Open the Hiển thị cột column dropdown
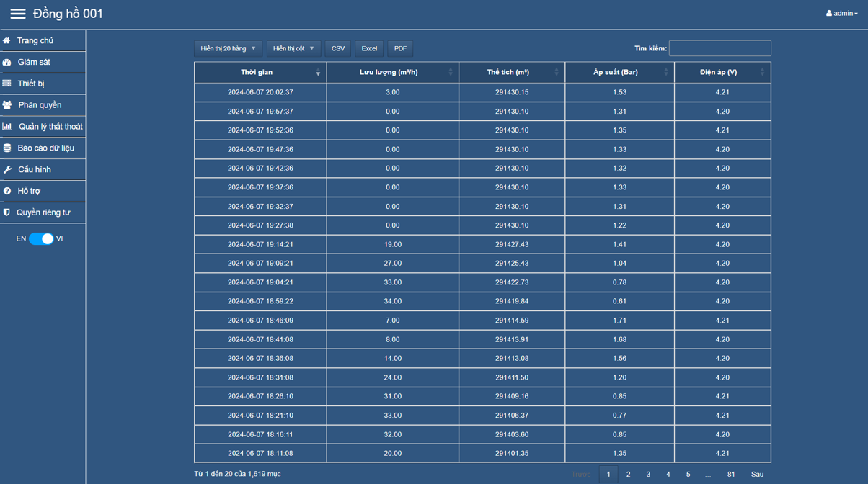 [x=293, y=48]
